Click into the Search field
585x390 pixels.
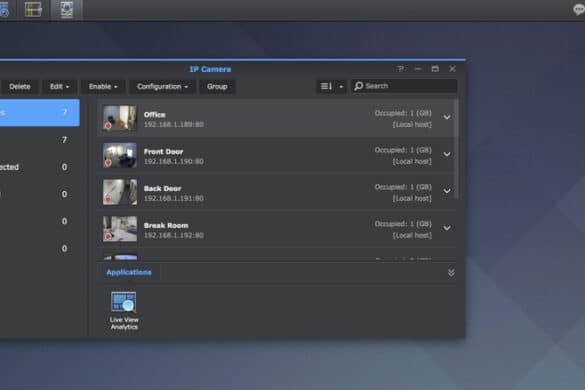pyautogui.click(x=404, y=86)
